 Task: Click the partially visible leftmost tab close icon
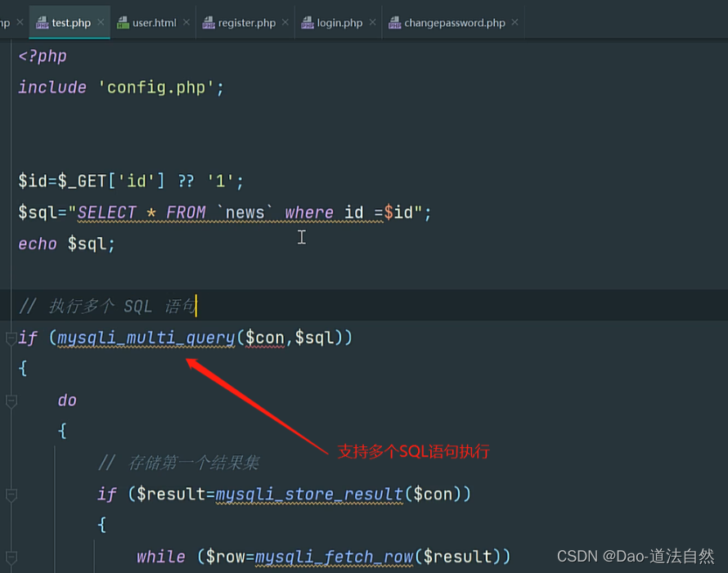[x=20, y=22]
